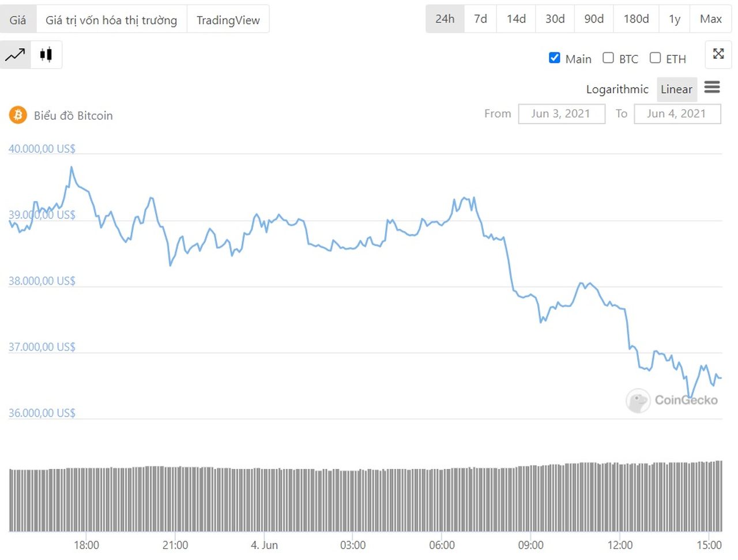This screenshot has width=738, height=560.
Task: Select the 14d time range
Action: tap(516, 19)
